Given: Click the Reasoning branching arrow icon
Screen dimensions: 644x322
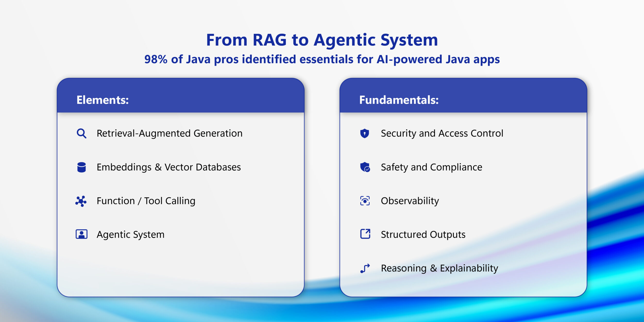Looking at the screenshot, I should click(365, 268).
